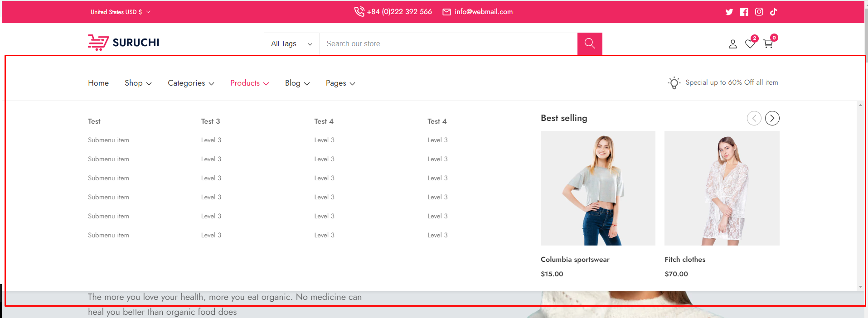Screen dimensions: 868x318
Task: Open the All Tags dropdown
Action: coord(291,44)
